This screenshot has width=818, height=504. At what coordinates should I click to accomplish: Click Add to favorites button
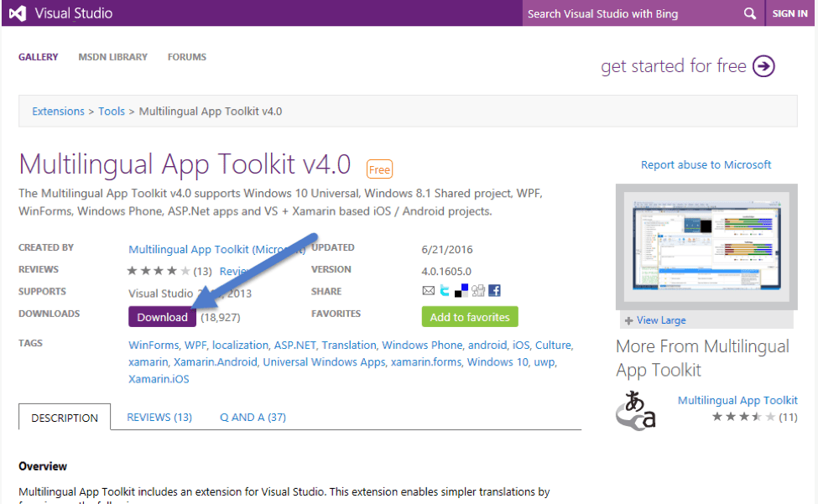pyautogui.click(x=470, y=317)
